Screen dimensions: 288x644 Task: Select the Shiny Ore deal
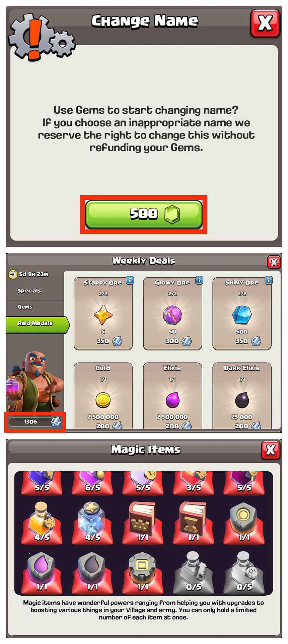[242, 314]
